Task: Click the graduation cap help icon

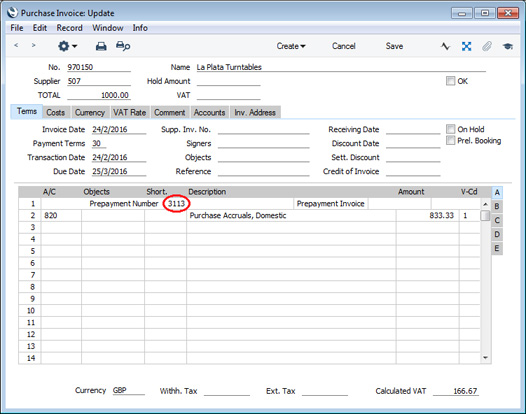Action: pos(508,46)
